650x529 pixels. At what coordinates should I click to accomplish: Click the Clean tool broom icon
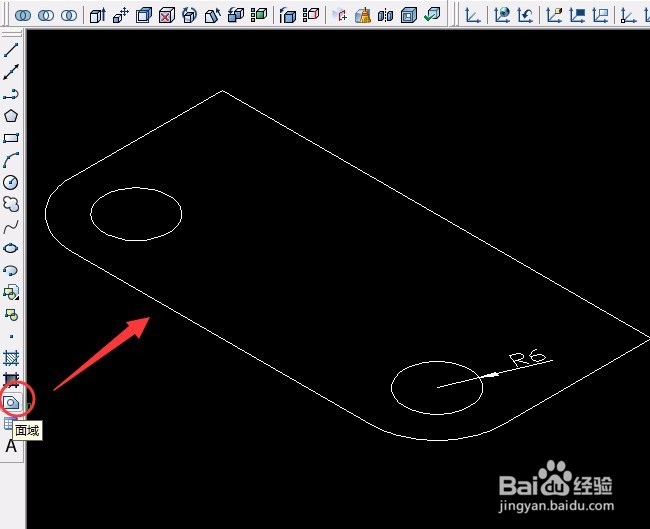363,15
